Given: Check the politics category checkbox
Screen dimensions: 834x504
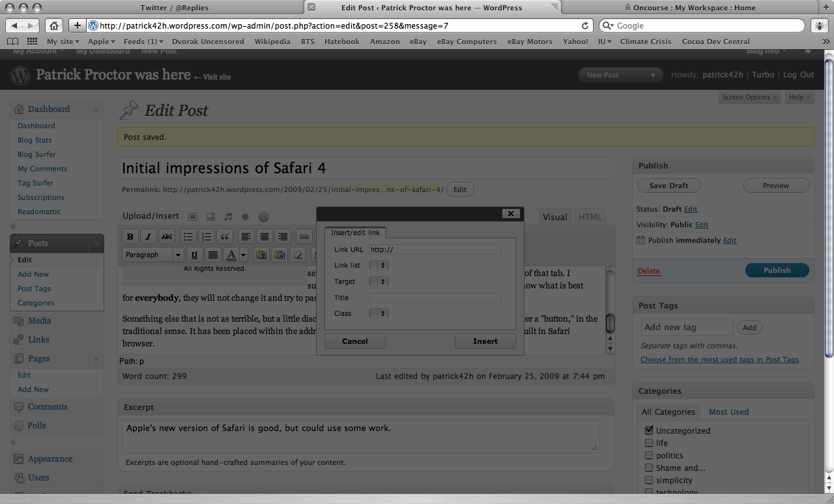Looking at the screenshot, I should tap(649, 455).
